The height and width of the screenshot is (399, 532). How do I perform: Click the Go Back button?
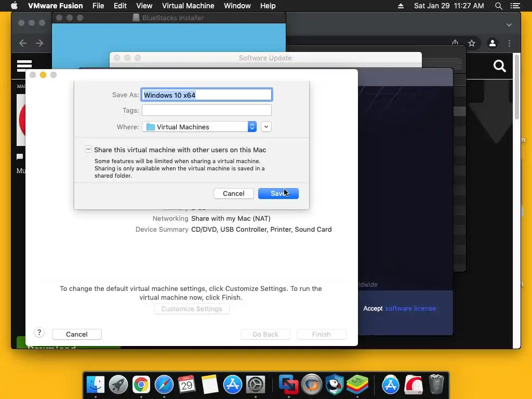click(265, 334)
